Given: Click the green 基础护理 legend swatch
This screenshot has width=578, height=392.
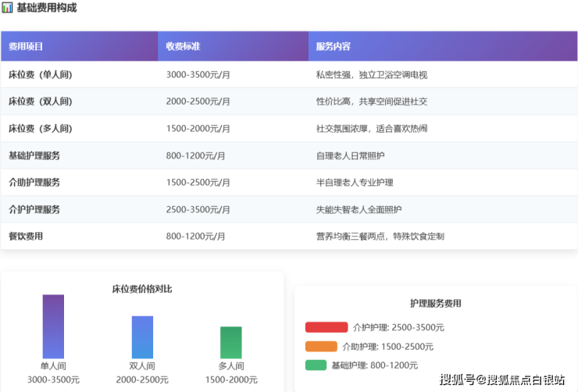Looking at the screenshot, I should (316, 365).
